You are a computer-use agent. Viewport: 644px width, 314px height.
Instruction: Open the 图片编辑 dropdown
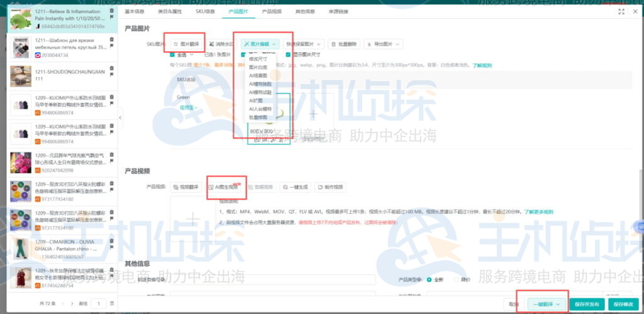260,44
